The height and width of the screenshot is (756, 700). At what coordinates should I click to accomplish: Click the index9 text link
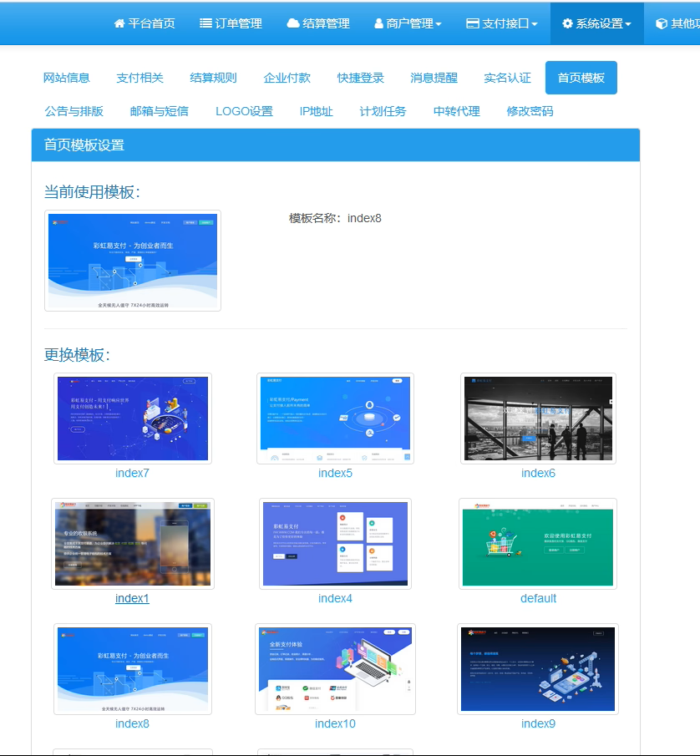(538, 723)
